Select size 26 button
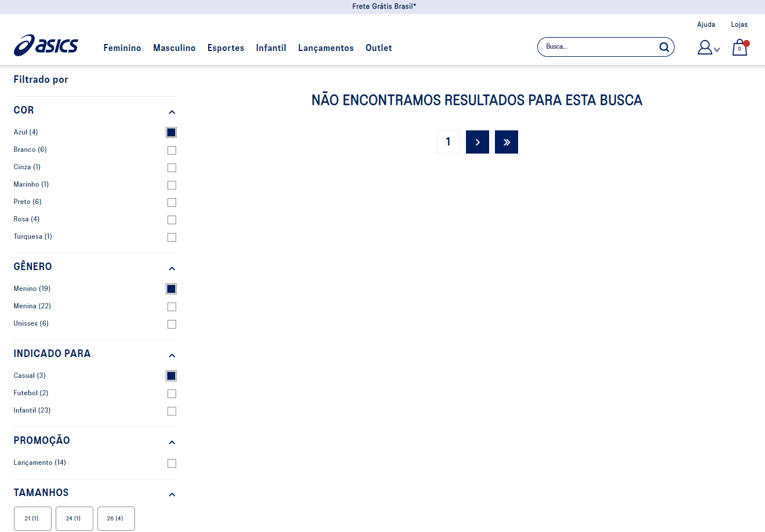This screenshot has height=532, width=765. point(116,519)
